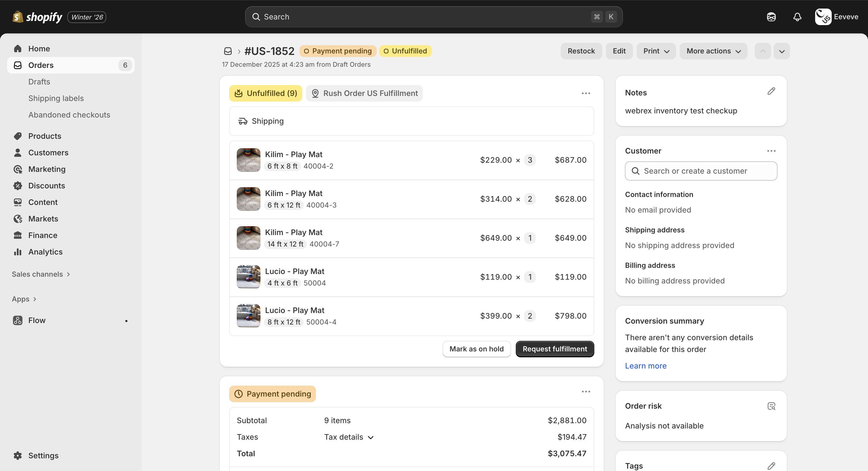Open the overflow menu on the Unfulfilled card
This screenshot has height=471, width=868.
tap(586, 93)
